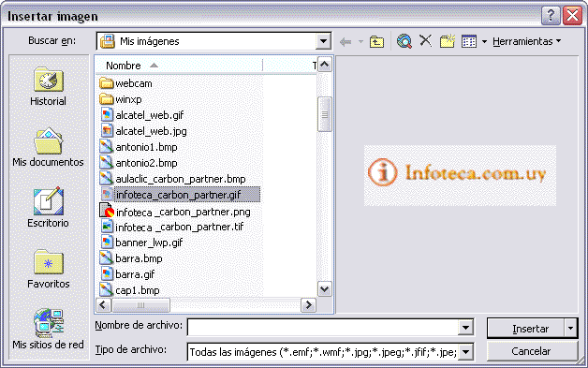The width and height of the screenshot is (588, 368).
Task: Click the Insertar button
Action: (526, 329)
